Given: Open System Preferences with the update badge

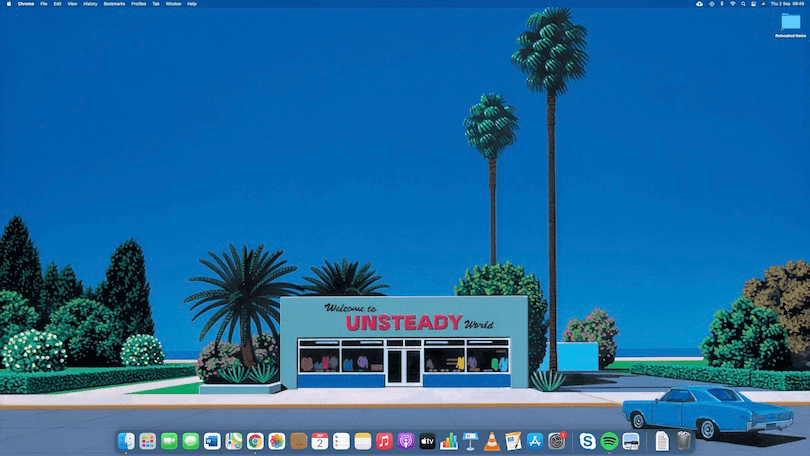Looking at the screenshot, I should pyautogui.click(x=556, y=442).
